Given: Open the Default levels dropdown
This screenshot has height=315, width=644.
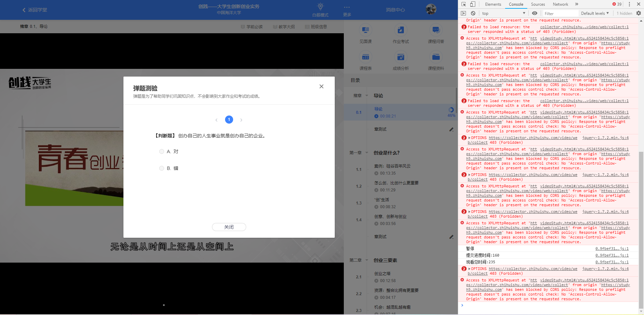Looking at the screenshot, I should (594, 13).
